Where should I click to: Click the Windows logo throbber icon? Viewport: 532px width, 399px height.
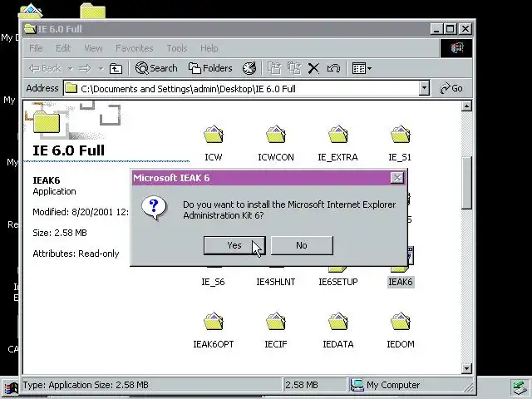click(x=456, y=48)
